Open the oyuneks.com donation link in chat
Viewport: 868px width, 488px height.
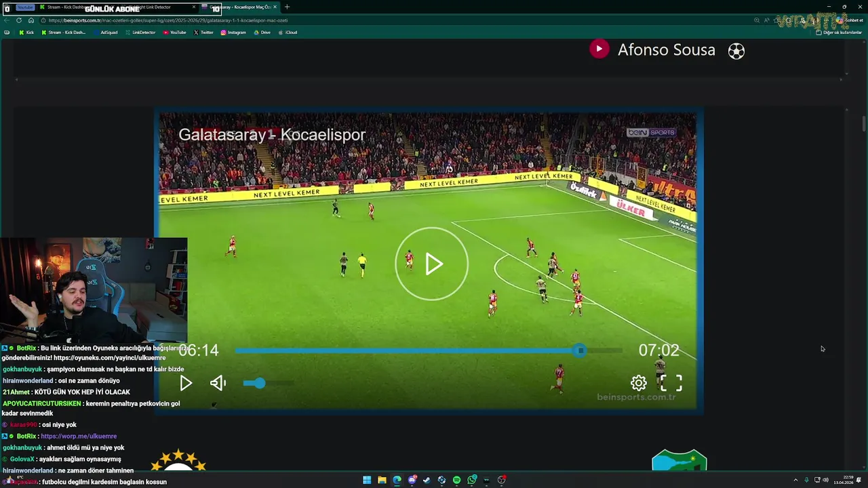click(x=109, y=358)
